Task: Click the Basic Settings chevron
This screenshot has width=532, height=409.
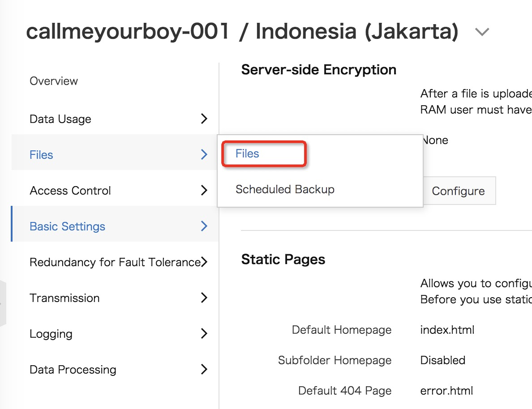Action: pyautogui.click(x=204, y=226)
